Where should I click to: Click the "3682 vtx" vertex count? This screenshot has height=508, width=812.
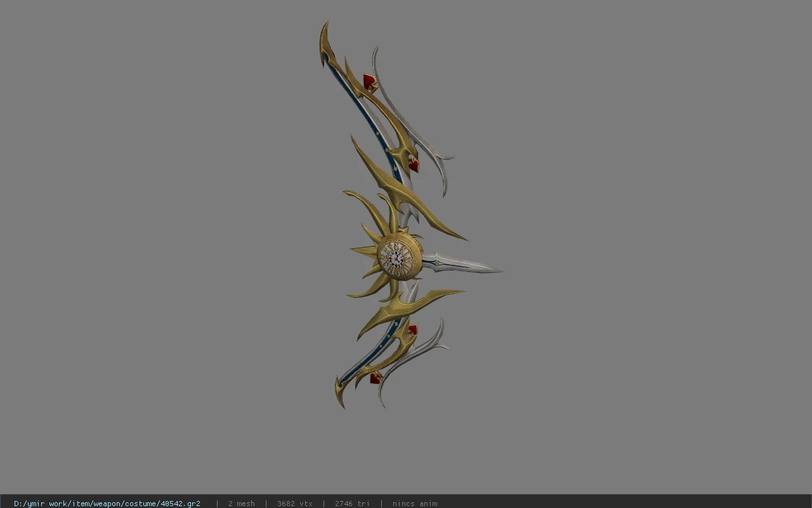[295, 504]
